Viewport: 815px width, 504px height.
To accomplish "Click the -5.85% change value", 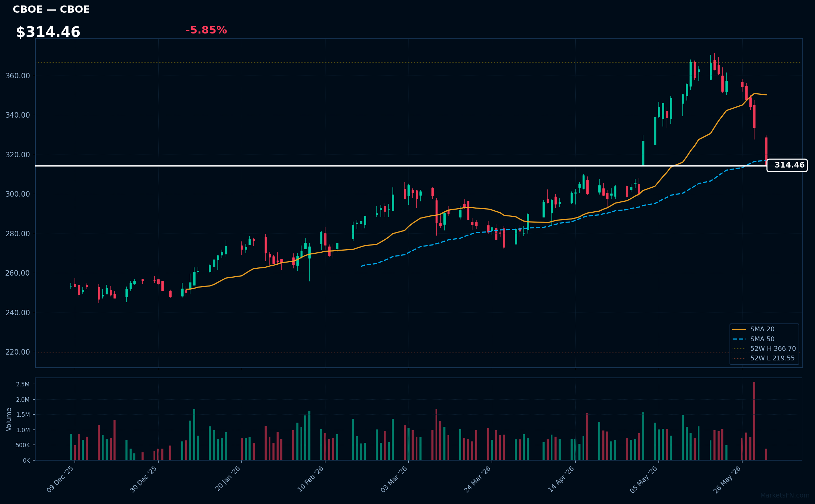I will point(206,30).
